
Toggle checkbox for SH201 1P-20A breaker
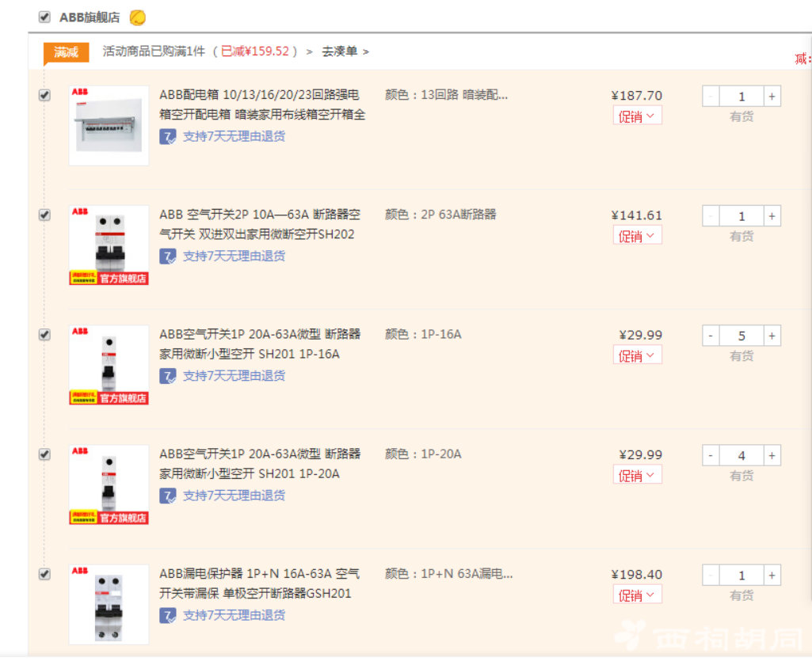click(44, 454)
